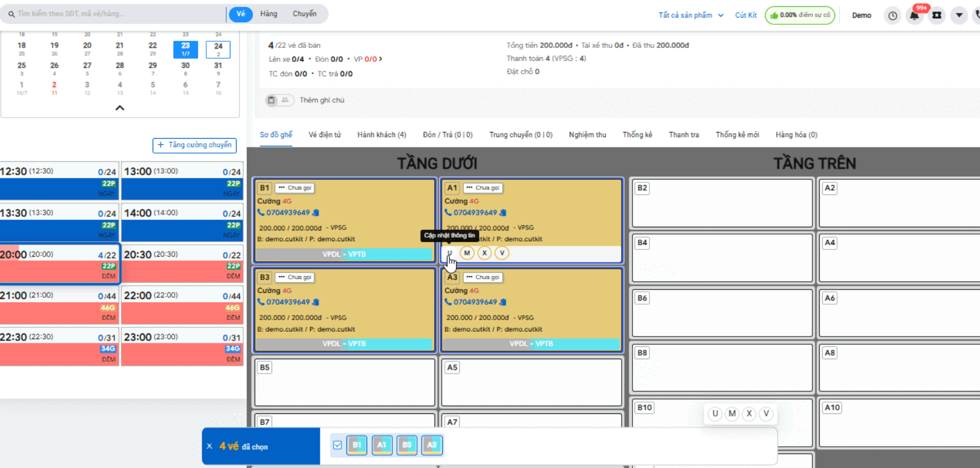The image size is (980, 468).
Task: Uncheck the select-all tickets checkbox
Action: [x=337, y=445]
